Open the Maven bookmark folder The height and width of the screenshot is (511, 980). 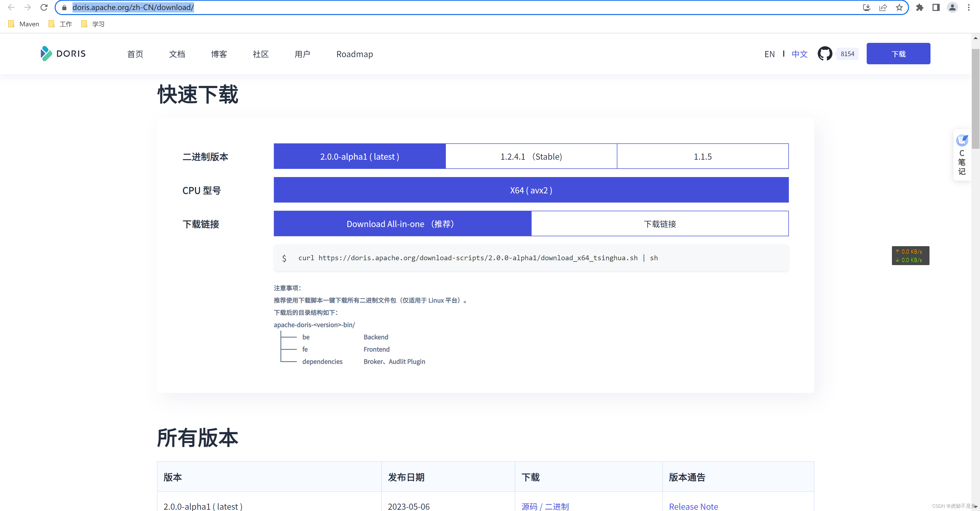[23, 24]
